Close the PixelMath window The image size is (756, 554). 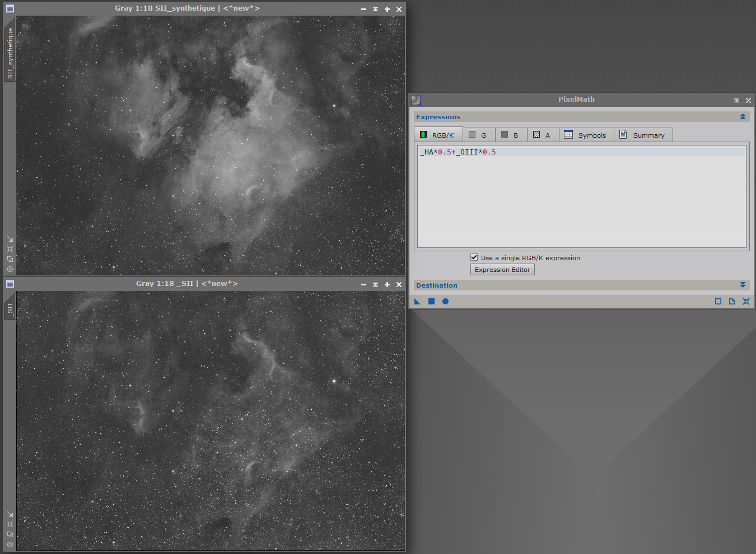click(748, 100)
